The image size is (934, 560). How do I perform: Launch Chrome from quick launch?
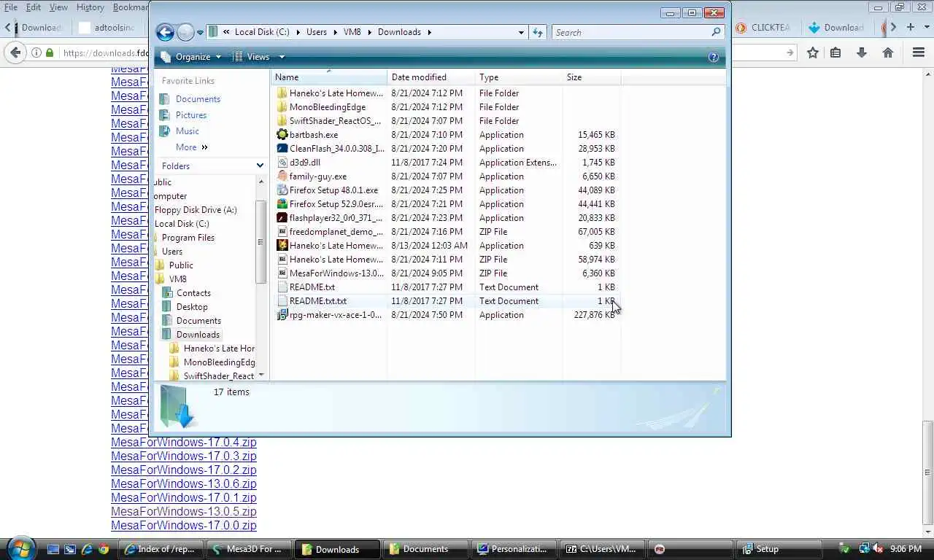point(104,549)
